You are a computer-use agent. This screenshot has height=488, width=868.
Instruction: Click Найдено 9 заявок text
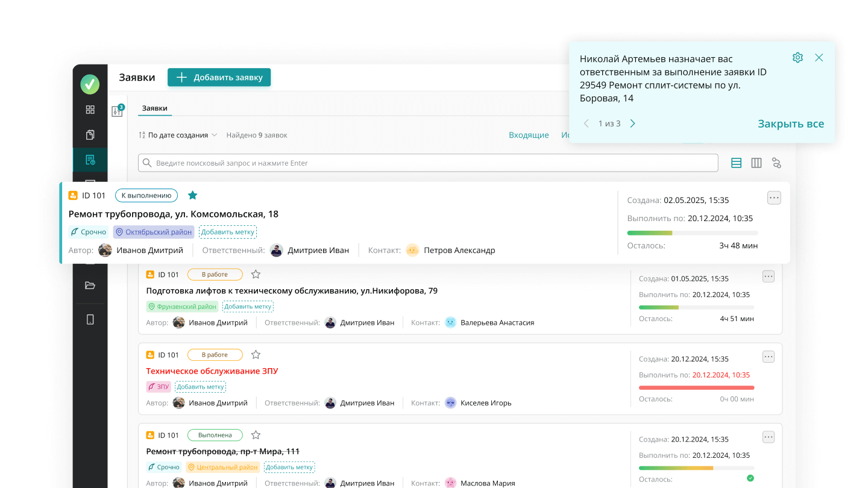[x=257, y=135]
